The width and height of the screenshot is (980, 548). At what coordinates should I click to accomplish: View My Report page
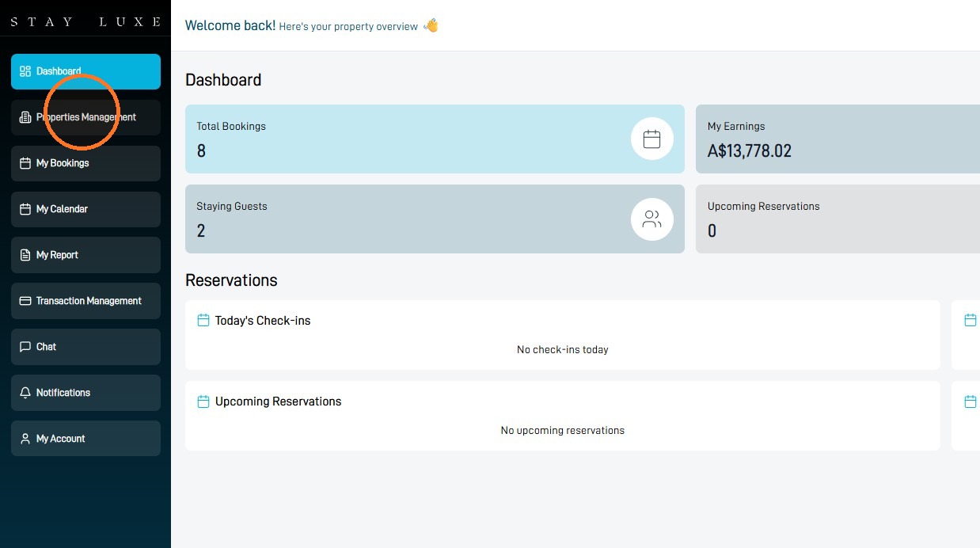[x=85, y=255]
